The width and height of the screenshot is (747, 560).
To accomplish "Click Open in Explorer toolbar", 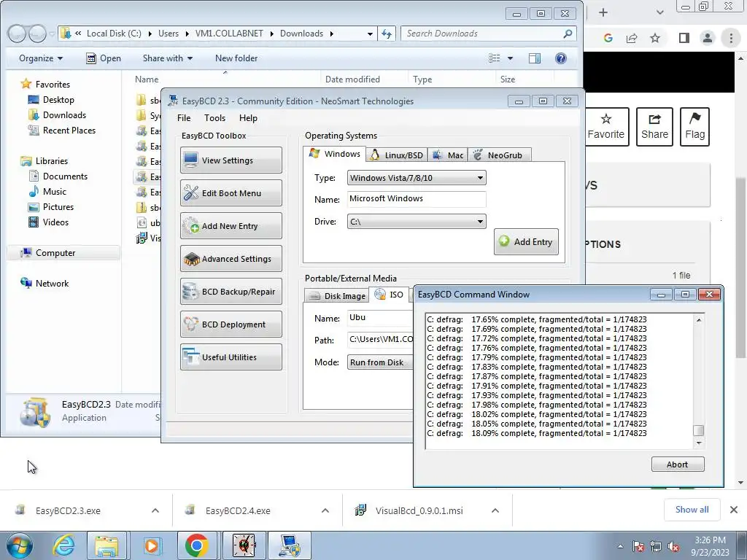I will [x=104, y=58].
